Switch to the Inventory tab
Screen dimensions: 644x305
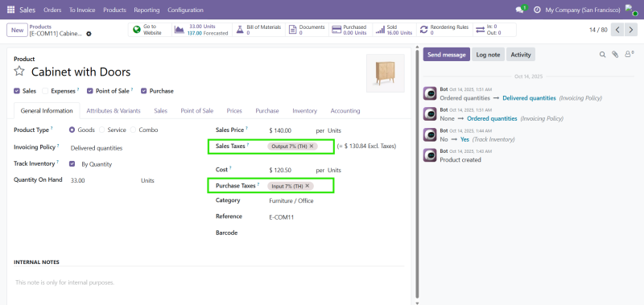point(305,111)
